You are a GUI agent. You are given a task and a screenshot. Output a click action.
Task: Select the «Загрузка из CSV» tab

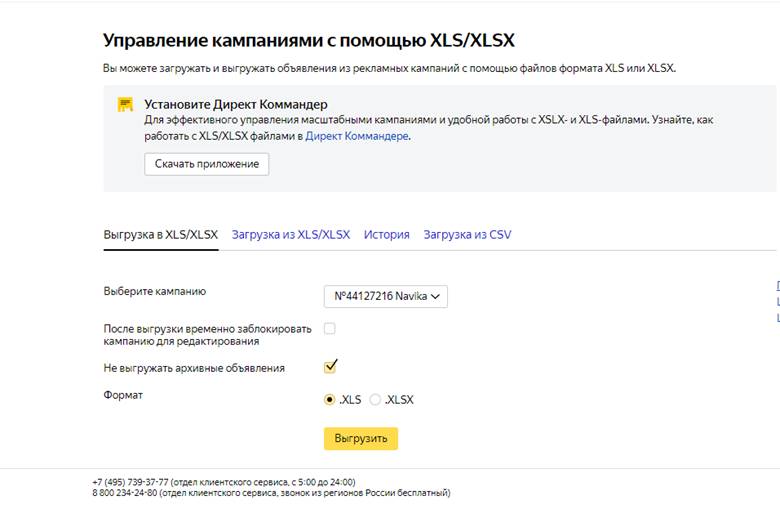click(x=467, y=235)
